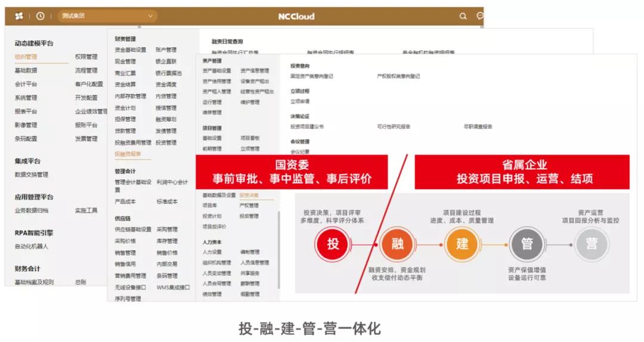This screenshot has height=342, width=644.
Task: Open 销售管理
Action: [x=125, y=253]
